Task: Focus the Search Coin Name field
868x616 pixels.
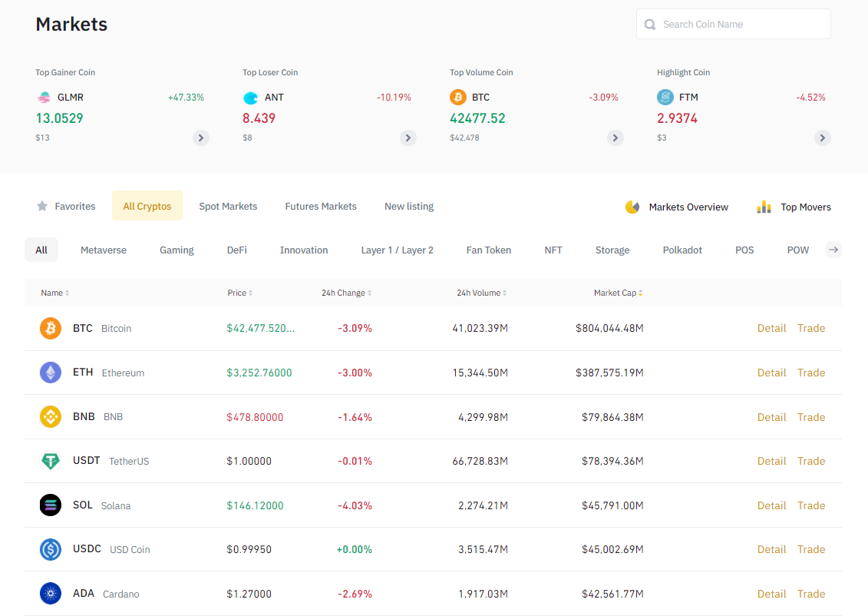Action: pos(734,24)
